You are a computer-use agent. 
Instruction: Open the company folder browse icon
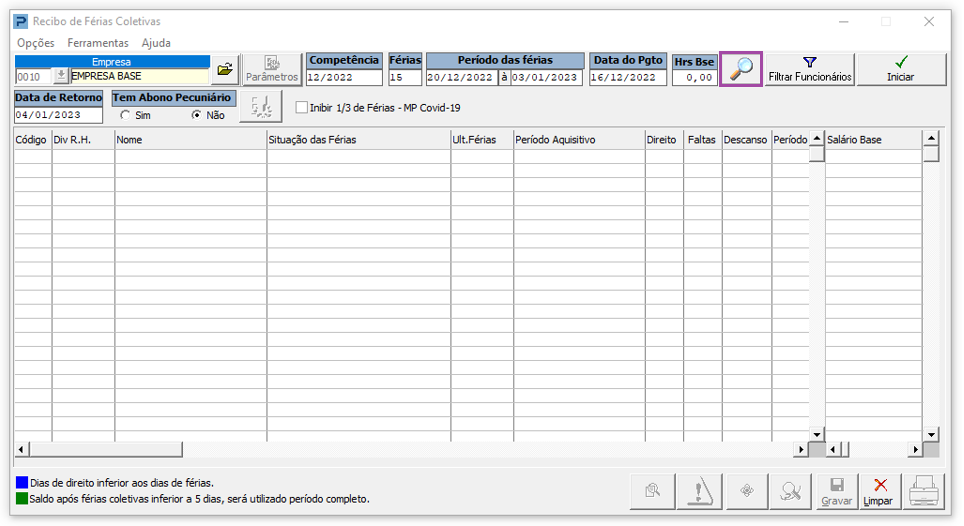pyautogui.click(x=225, y=69)
